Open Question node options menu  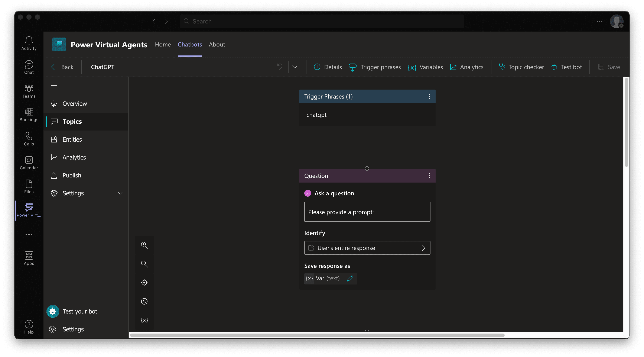429,176
